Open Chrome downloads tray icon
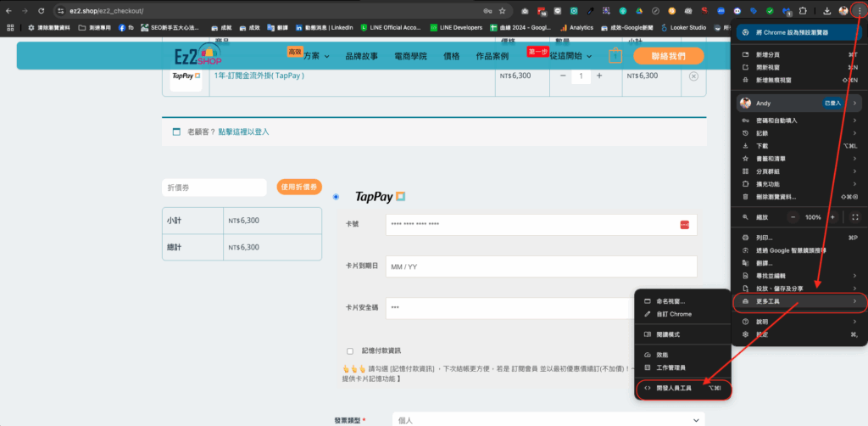This screenshot has height=426, width=868. point(826,10)
